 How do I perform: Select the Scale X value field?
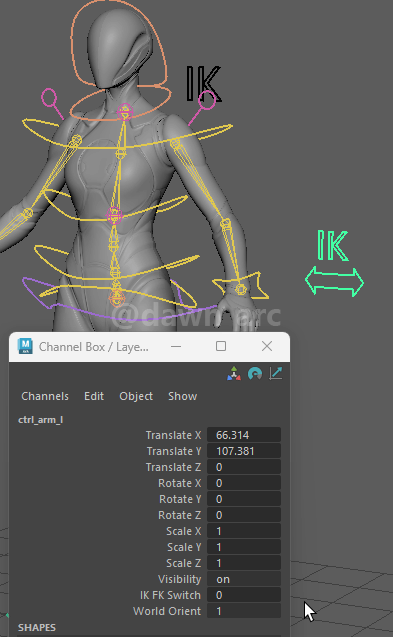click(x=244, y=531)
